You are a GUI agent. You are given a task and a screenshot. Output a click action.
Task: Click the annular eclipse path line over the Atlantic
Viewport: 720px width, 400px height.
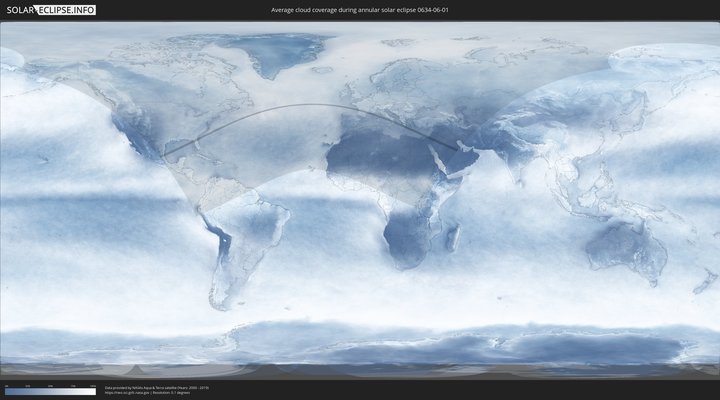(x=311, y=105)
